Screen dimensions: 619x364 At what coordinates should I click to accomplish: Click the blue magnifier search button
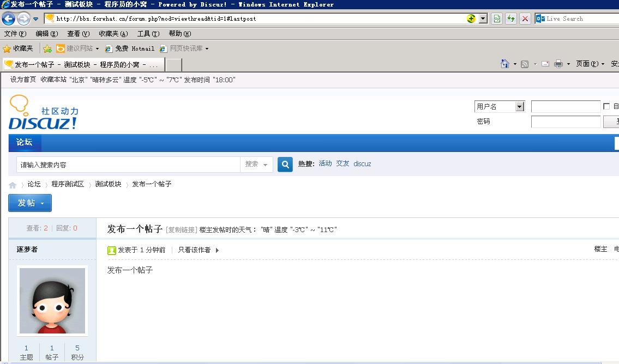pos(285,165)
